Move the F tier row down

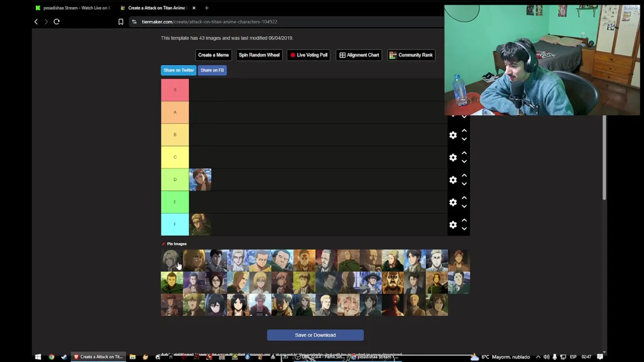(464, 228)
